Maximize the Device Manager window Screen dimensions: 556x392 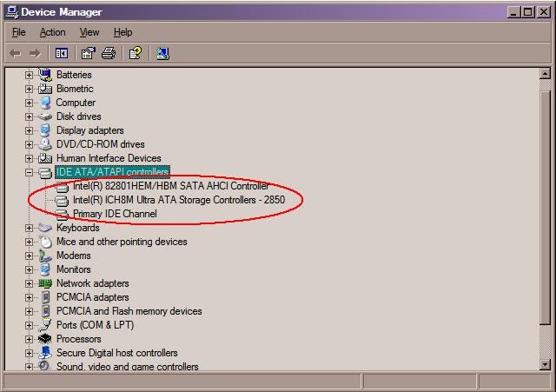[527, 12]
